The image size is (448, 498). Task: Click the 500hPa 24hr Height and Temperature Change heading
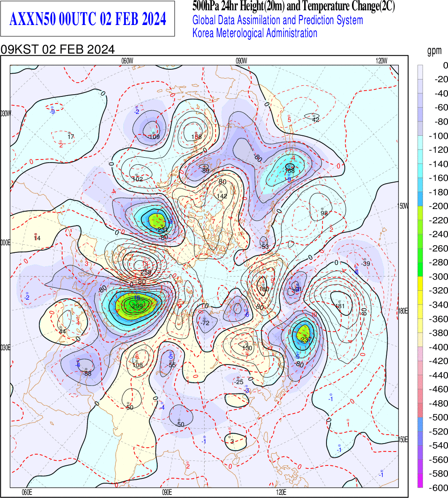click(x=293, y=6)
